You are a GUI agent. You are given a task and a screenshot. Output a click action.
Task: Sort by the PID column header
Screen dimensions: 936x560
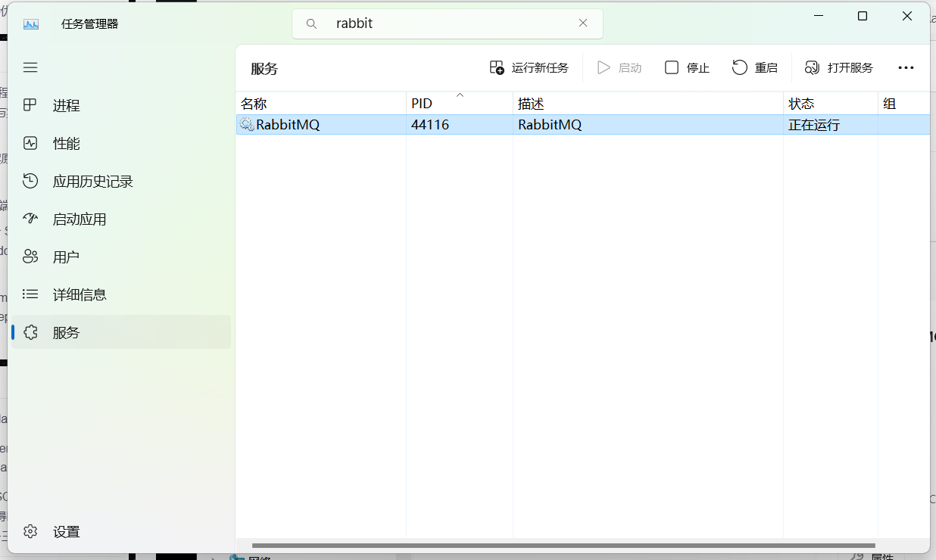click(x=460, y=104)
